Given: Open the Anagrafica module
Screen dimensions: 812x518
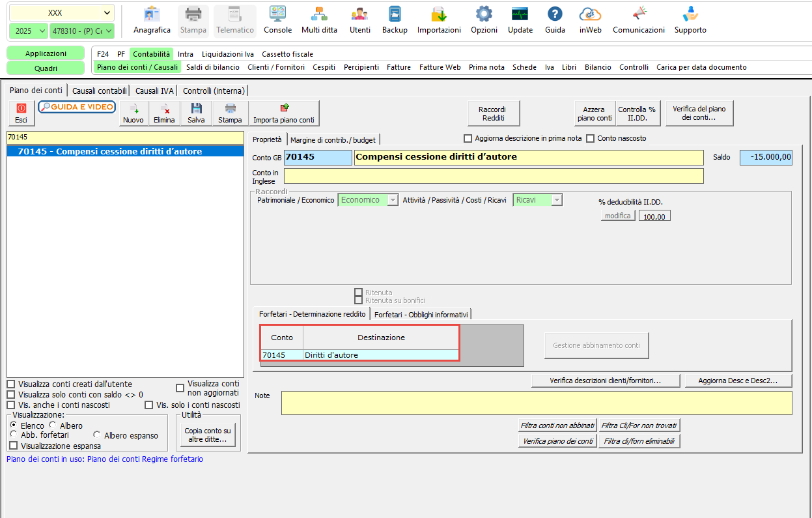Looking at the screenshot, I should click(x=152, y=21).
